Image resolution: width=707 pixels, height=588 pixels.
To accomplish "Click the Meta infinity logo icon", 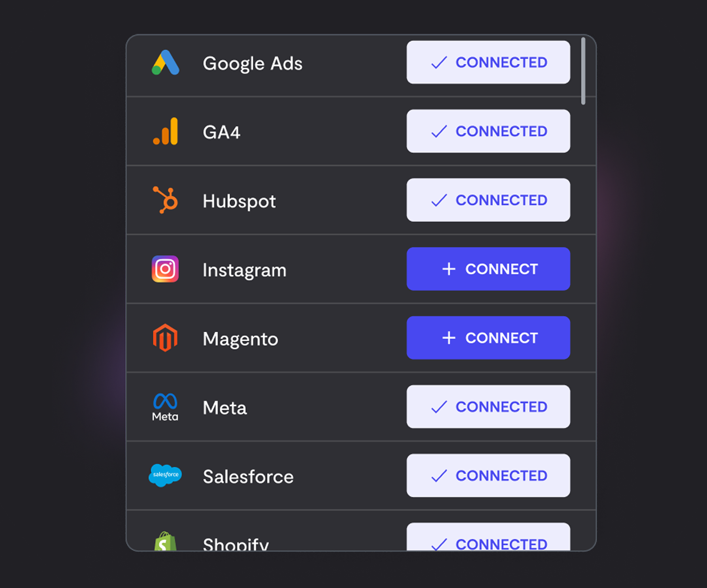I will [x=165, y=407].
